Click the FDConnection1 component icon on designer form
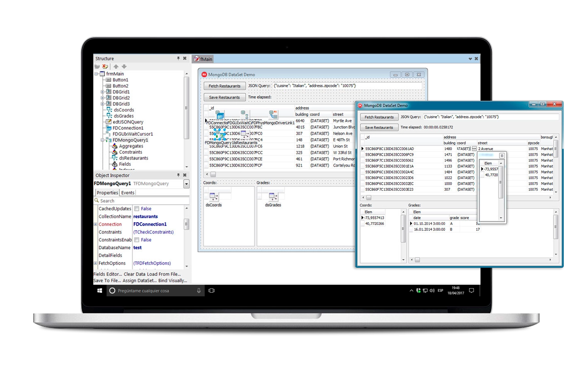 click(220, 115)
